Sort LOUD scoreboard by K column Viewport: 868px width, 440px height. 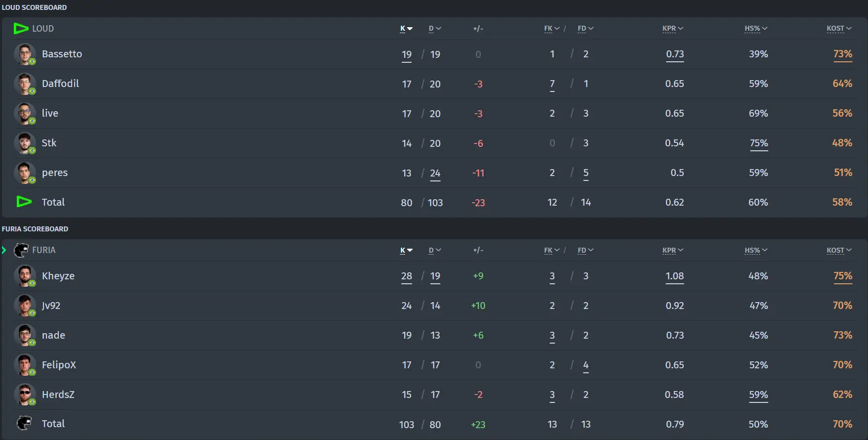(x=406, y=29)
